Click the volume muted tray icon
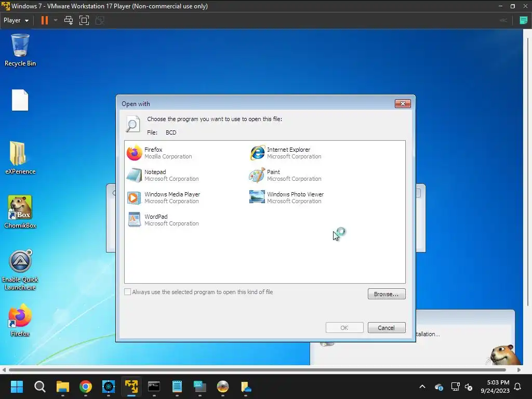Screen dimensions: 532x399 tap(469, 387)
